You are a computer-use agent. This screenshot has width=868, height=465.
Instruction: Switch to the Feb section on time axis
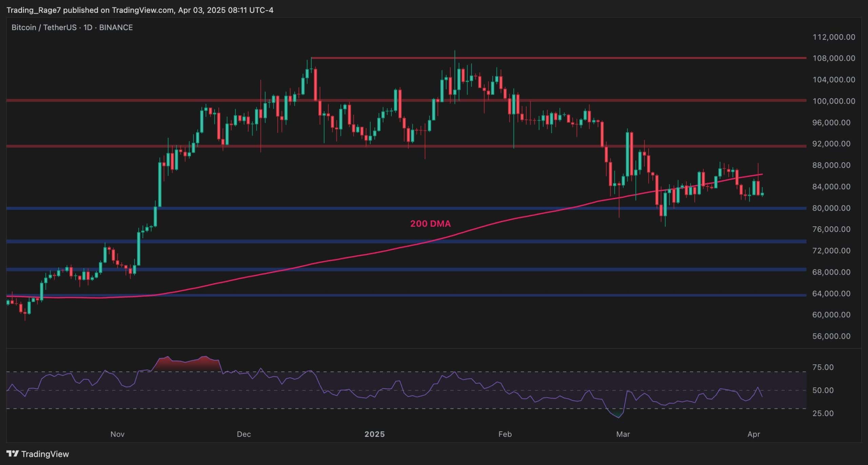coord(505,434)
